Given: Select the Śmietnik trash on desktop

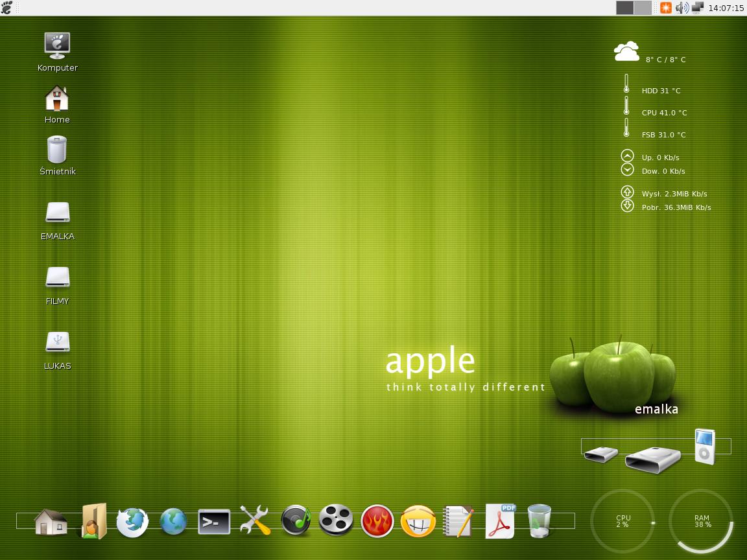Looking at the screenshot, I should 57,150.
